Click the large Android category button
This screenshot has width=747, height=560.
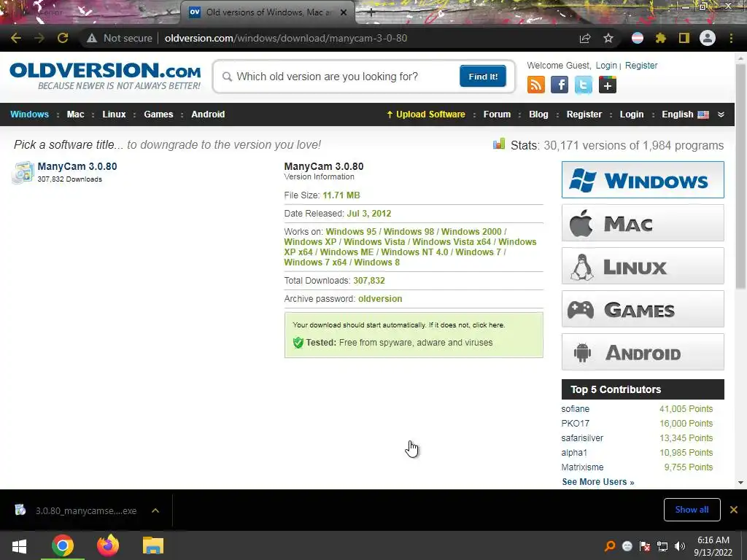(x=643, y=352)
